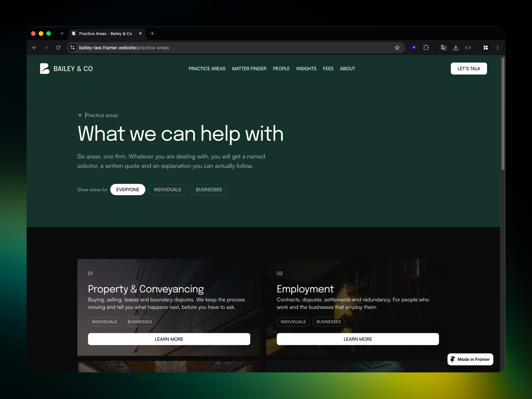Screen dimensions: 532x399
Task: Open Matter Finder in the navigation
Action: click(x=249, y=68)
